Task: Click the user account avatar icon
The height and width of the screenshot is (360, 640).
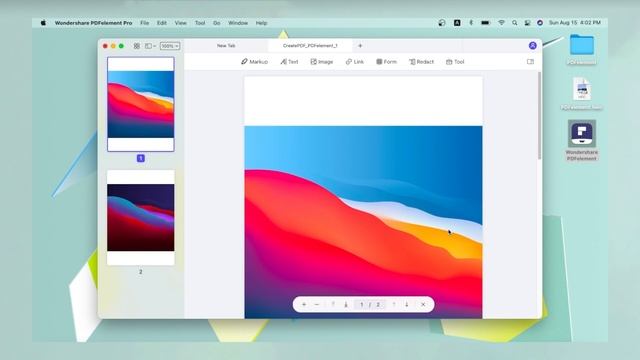Action: click(x=533, y=46)
